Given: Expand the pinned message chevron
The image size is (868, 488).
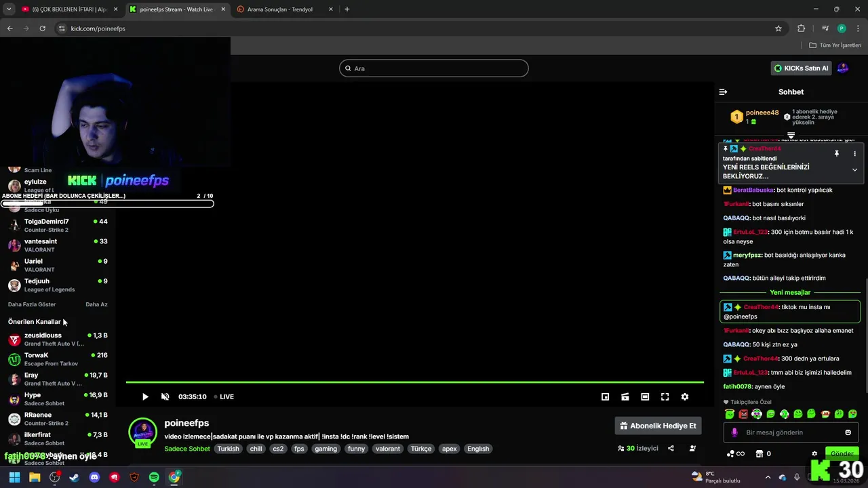Looking at the screenshot, I should (854, 170).
